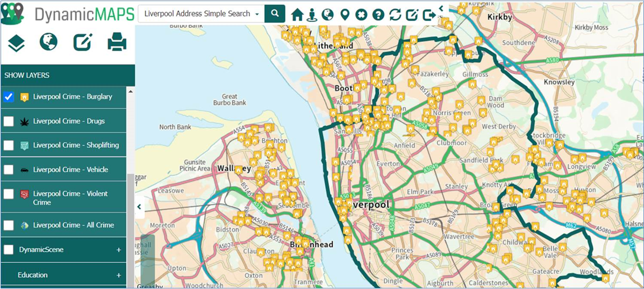This screenshot has height=289, width=644.
Task: Click the drugs cannabis leaf legend icon
Action: point(24,121)
